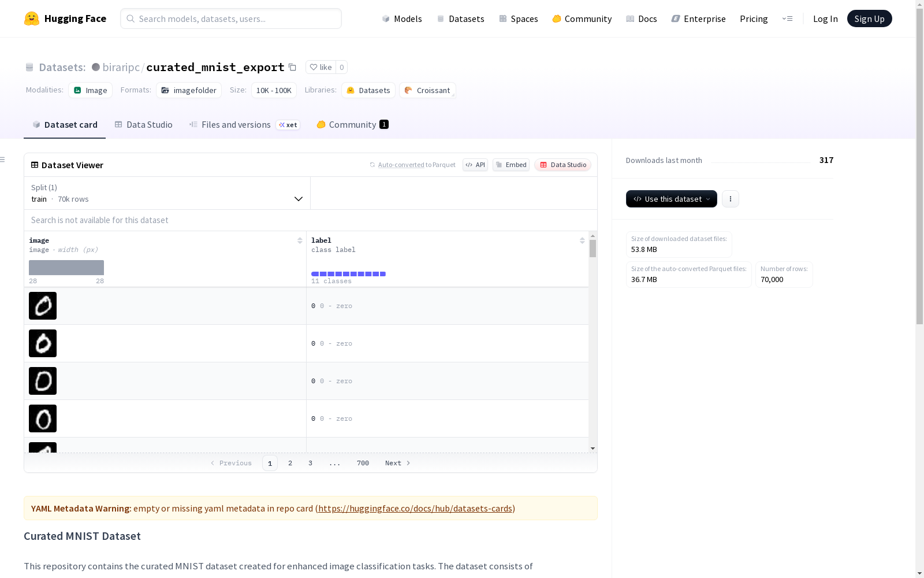Click the imagefolder format tag
This screenshot has width=924, height=578.
(x=189, y=90)
